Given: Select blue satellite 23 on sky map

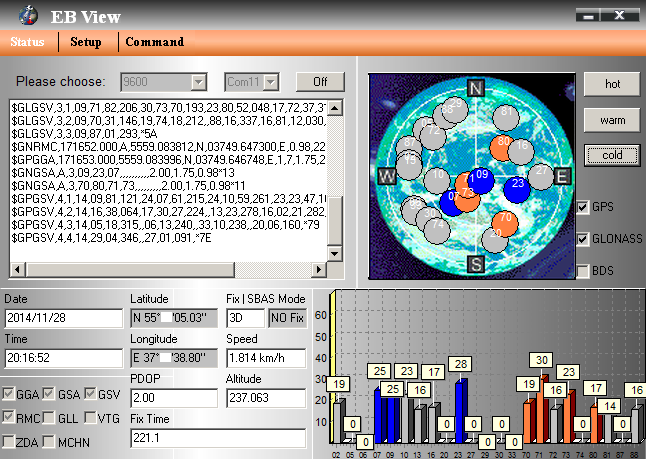Looking at the screenshot, I should coord(517,183).
